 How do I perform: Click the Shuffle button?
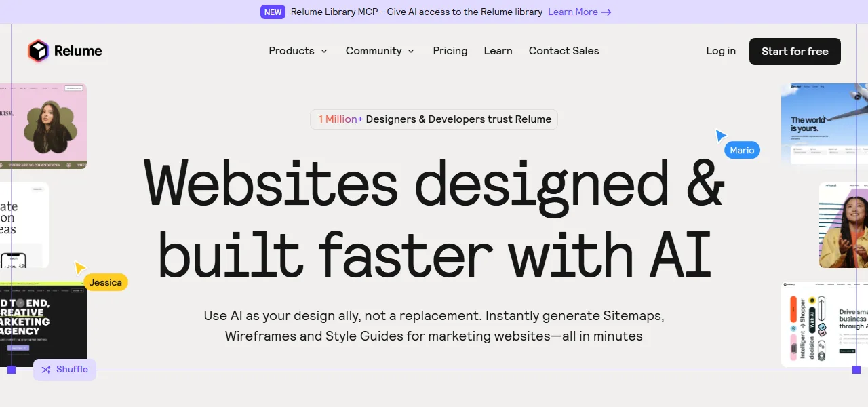[x=65, y=370]
